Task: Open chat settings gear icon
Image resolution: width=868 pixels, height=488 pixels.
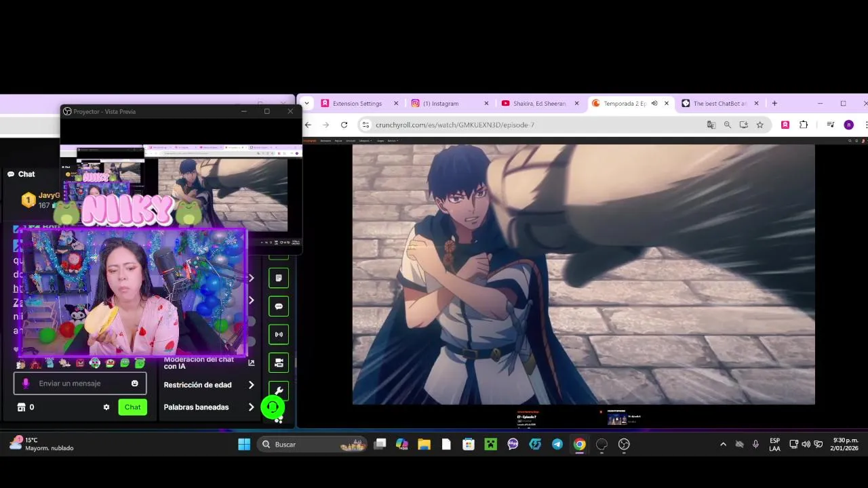Action: tap(106, 407)
